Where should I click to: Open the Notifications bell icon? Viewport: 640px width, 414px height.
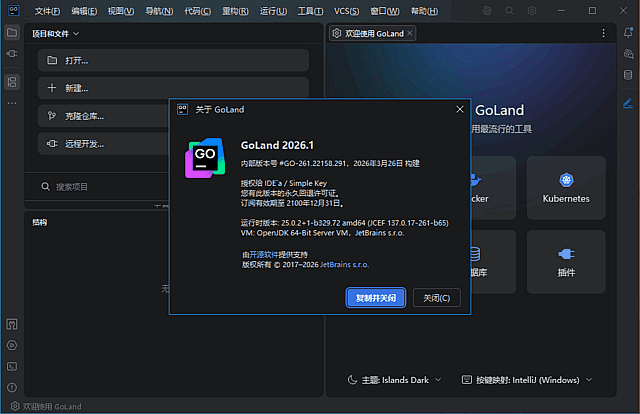(628, 33)
